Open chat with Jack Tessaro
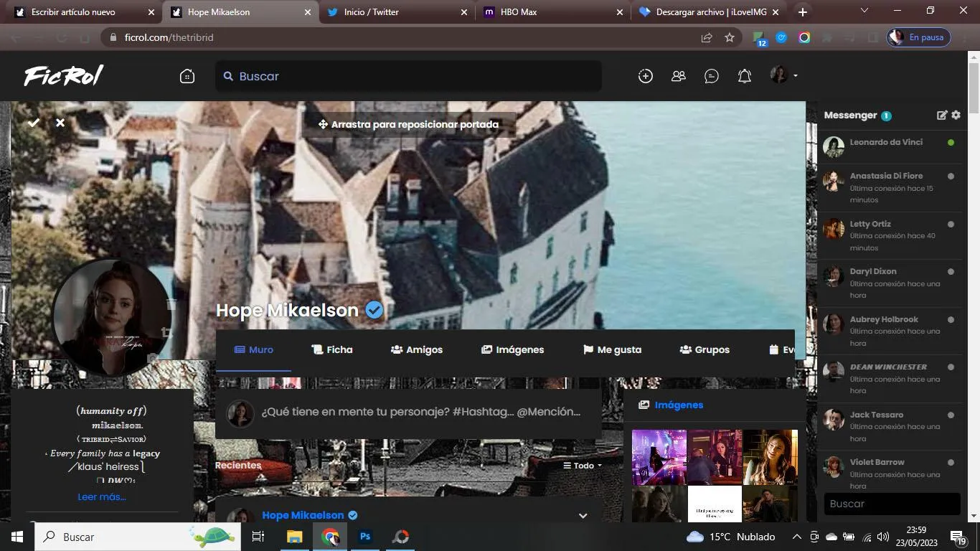Screen dimensions: 980x551 (890, 427)
